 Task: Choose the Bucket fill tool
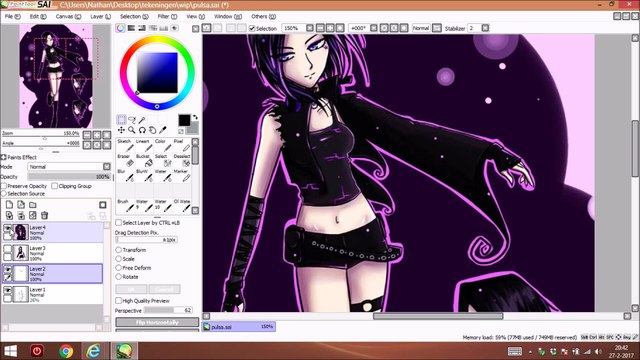[143, 160]
